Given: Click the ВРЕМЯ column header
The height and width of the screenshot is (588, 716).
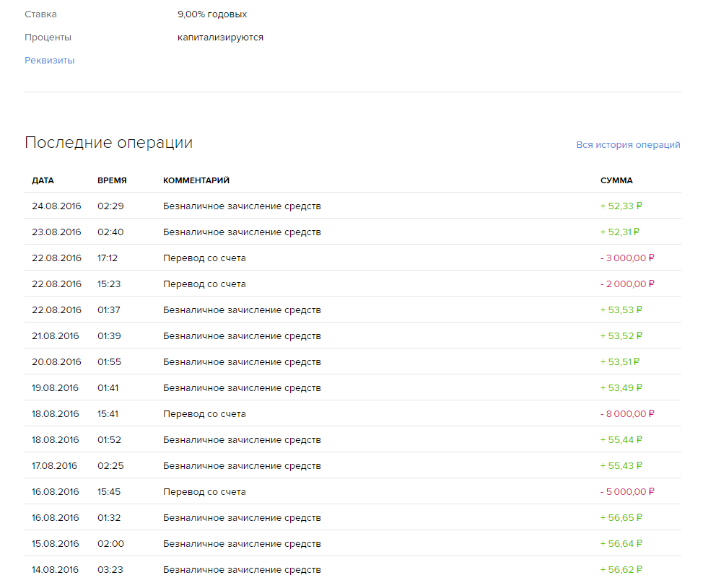Looking at the screenshot, I should (x=112, y=180).
